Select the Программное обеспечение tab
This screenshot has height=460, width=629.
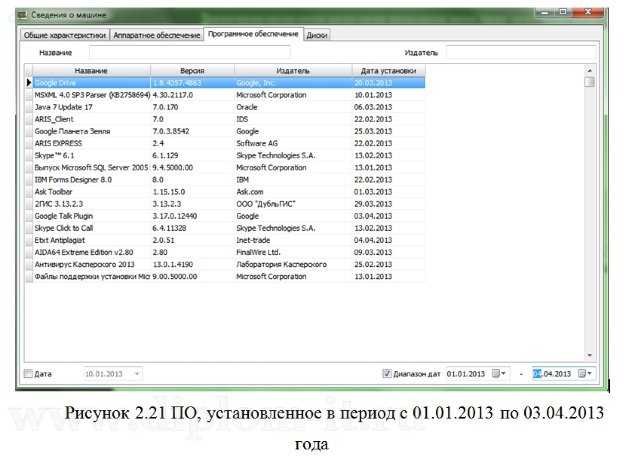pyautogui.click(x=253, y=34)
